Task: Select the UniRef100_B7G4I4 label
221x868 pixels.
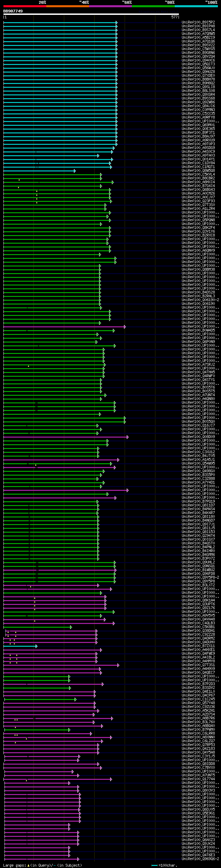Action: [x=198, y=186]
